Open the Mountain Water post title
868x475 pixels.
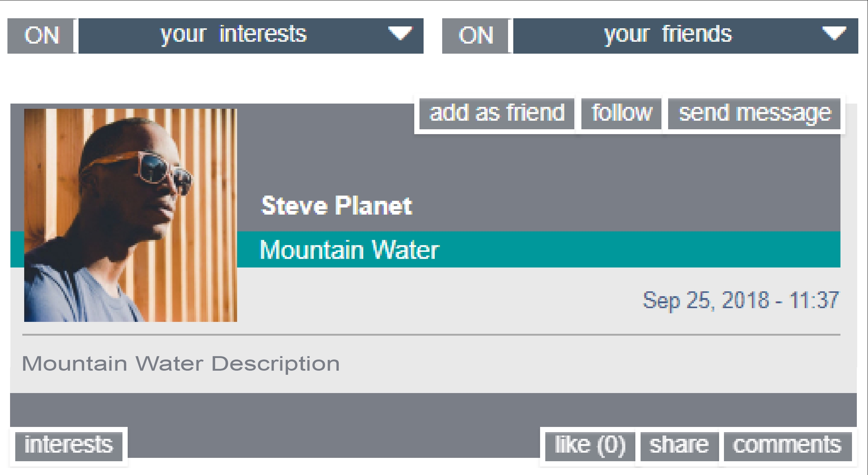(350, 250)
